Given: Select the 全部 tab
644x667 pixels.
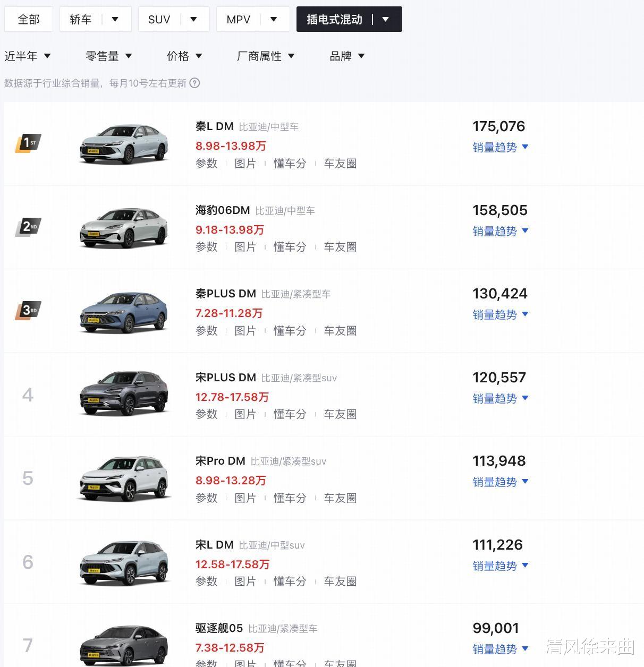Looking at the screenshot, I should pos(29,20).
